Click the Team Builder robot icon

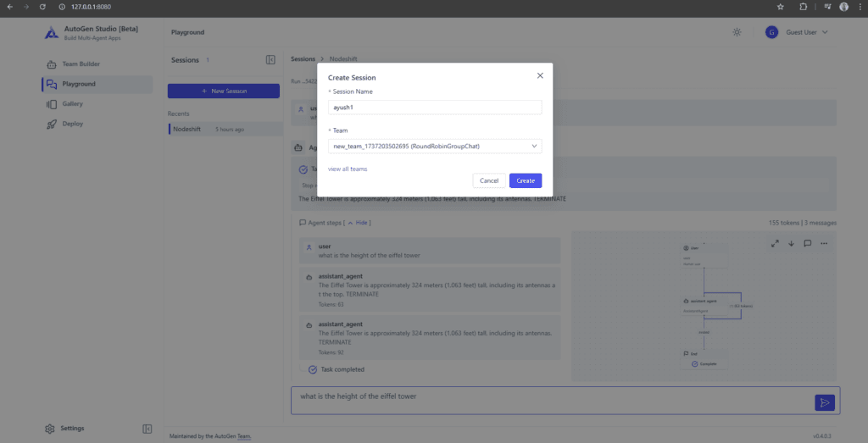point(52,64)
